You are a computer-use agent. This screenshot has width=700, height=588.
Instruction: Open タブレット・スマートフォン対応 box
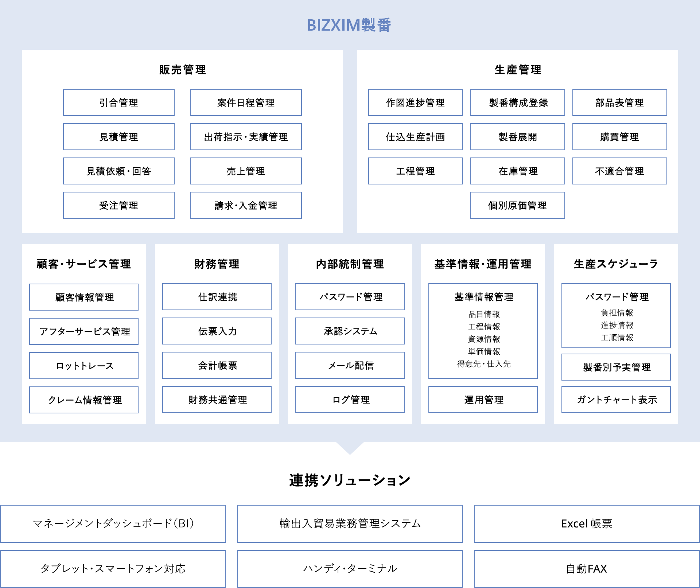coord(113,569)
